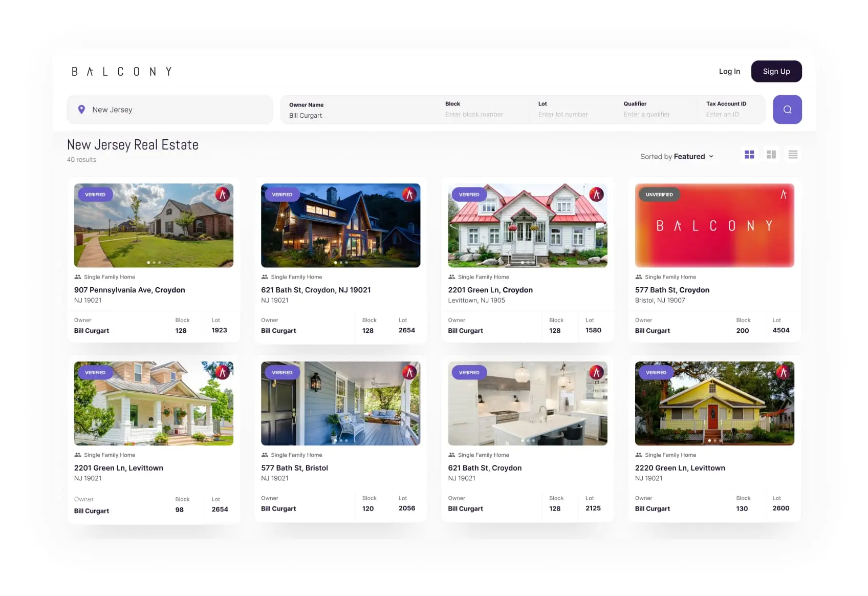868x596 pixels.
Task: Open the Sorted by Featured dropdown
Action: [x=677, y=156]
